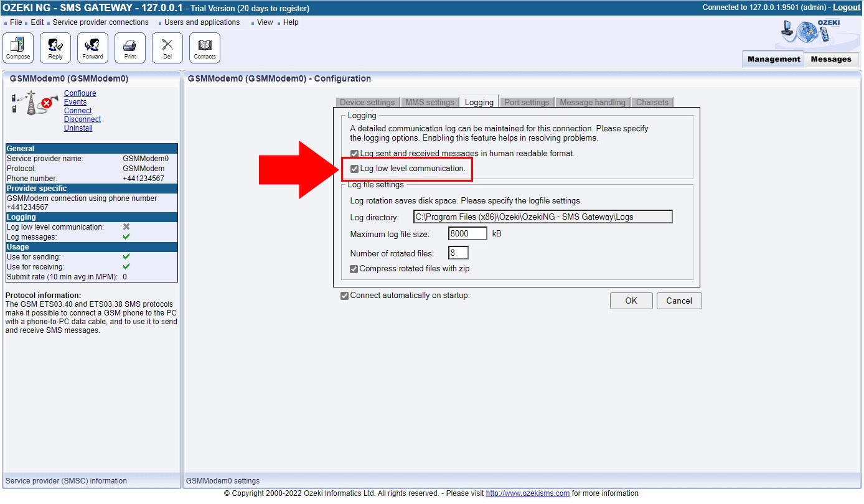The height and width of the screenshot is (504, 864).
Task: Open the Help menu
Action: click(291, 22)
